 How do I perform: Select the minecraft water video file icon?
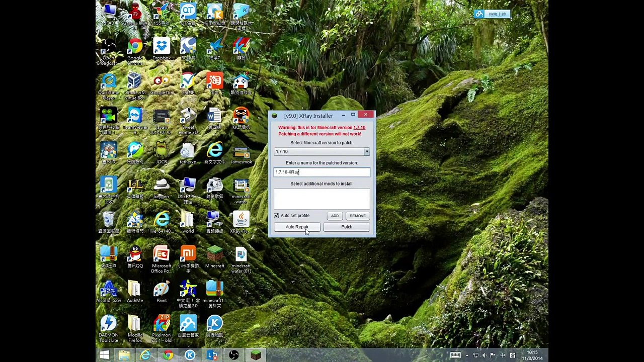click(242, 191)
